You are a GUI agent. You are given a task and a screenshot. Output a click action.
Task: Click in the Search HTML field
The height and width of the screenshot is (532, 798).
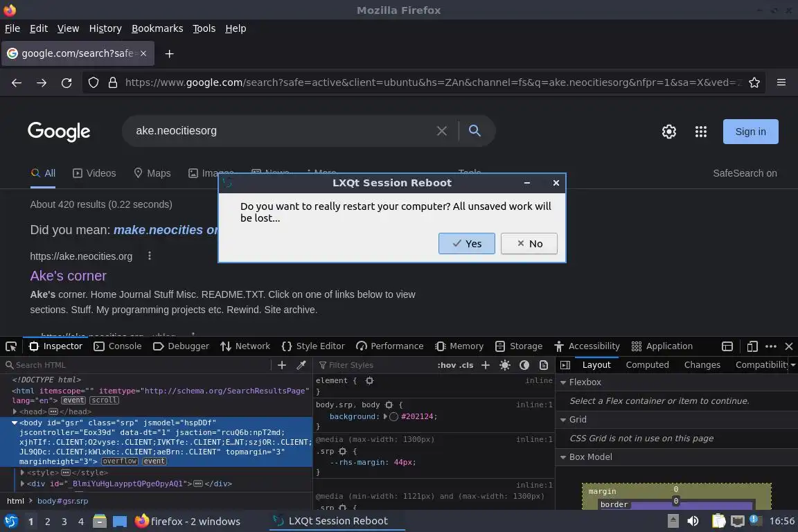pos(137,365)
